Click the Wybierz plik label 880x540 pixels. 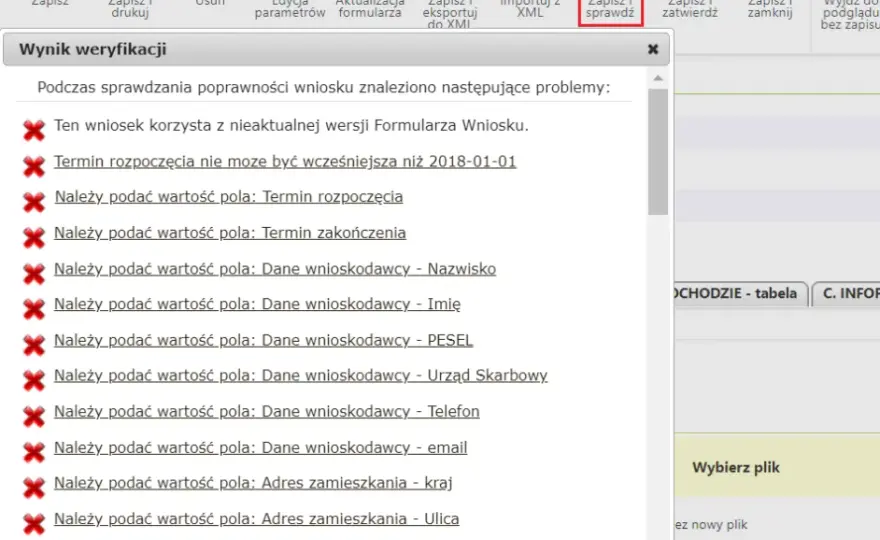pyautogui.click(x=736, y=468)
